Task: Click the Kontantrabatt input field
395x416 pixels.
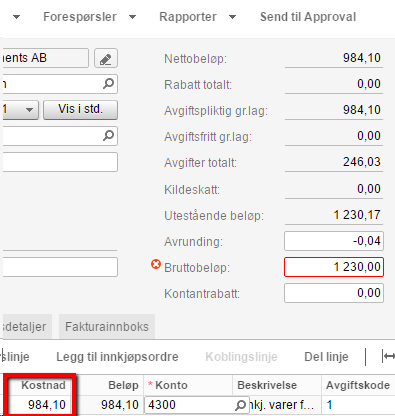Action: (x=334, y=293)
